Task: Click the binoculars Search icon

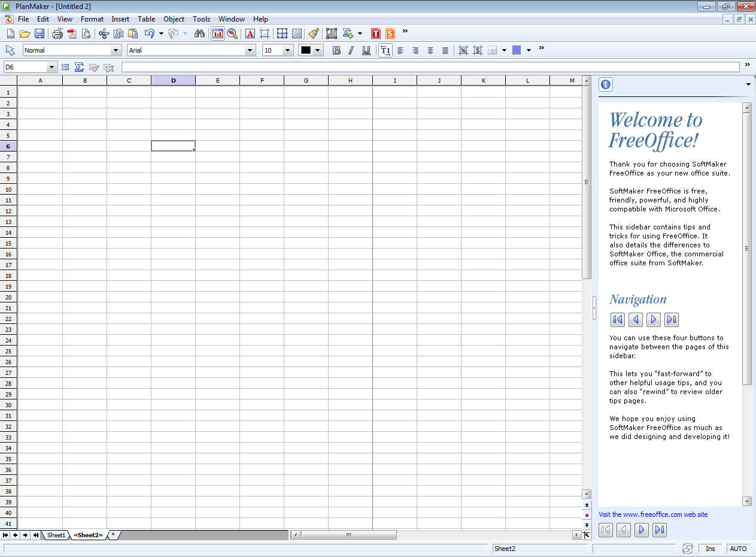Action: click(x=199, y=34)
